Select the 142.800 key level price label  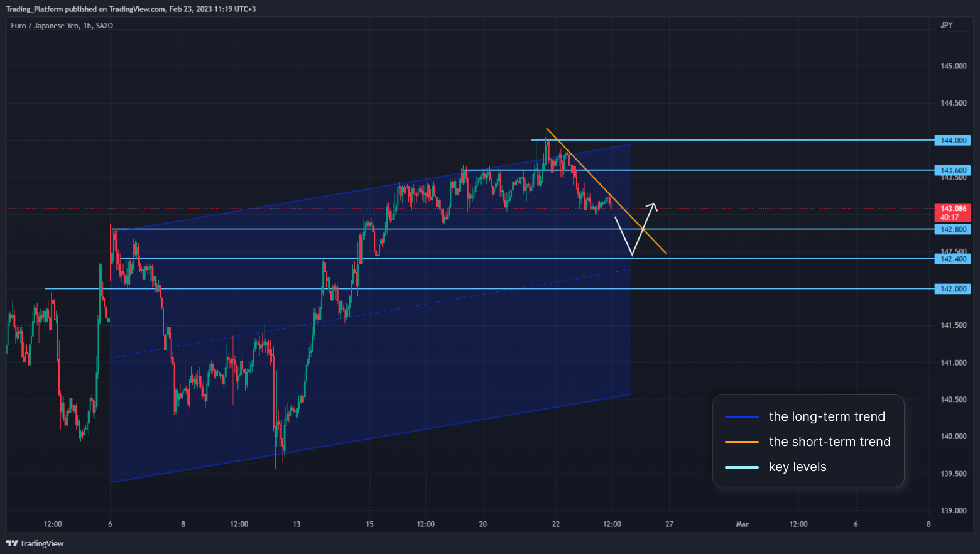[952, 229]
